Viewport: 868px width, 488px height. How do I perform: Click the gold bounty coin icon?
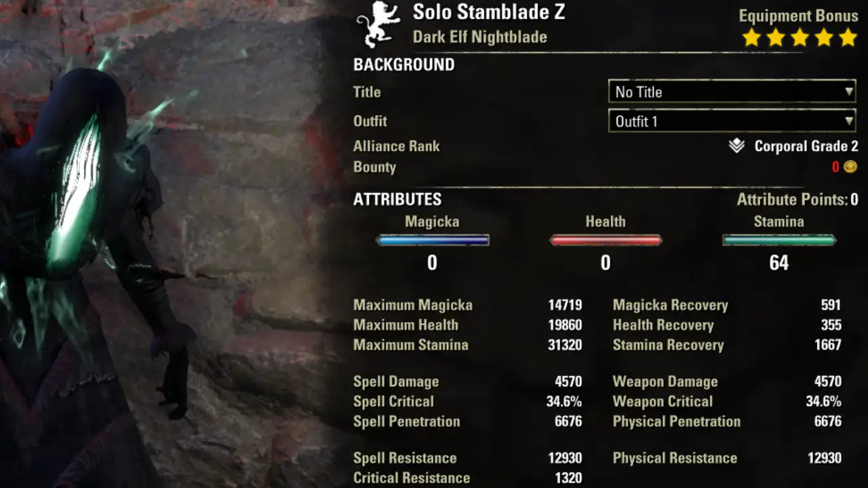[850, 167]
